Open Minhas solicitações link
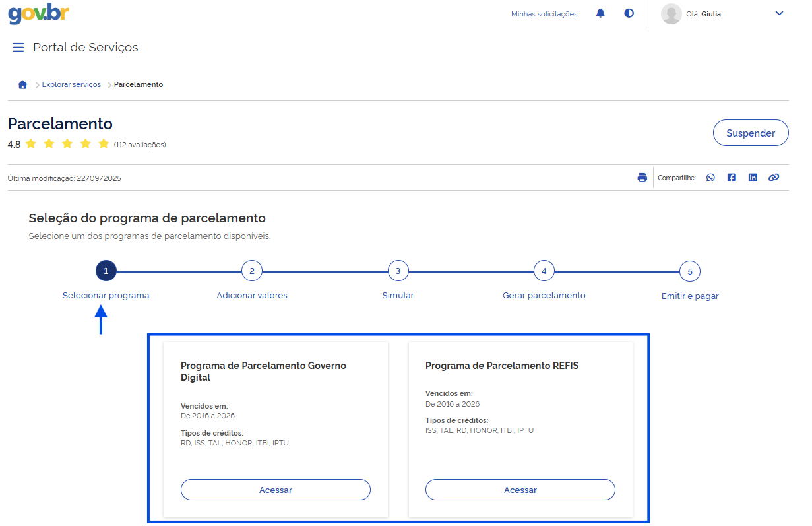 pos(544,14)
